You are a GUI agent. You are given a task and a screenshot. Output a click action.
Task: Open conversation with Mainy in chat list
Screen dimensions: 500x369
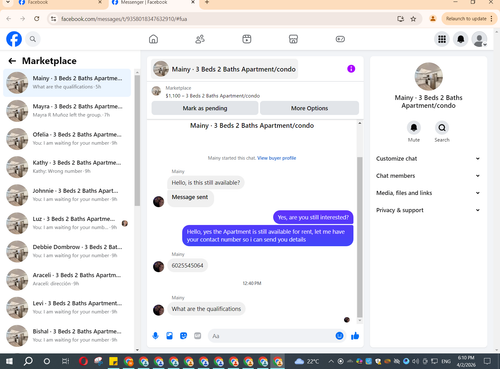pos(67,82)
